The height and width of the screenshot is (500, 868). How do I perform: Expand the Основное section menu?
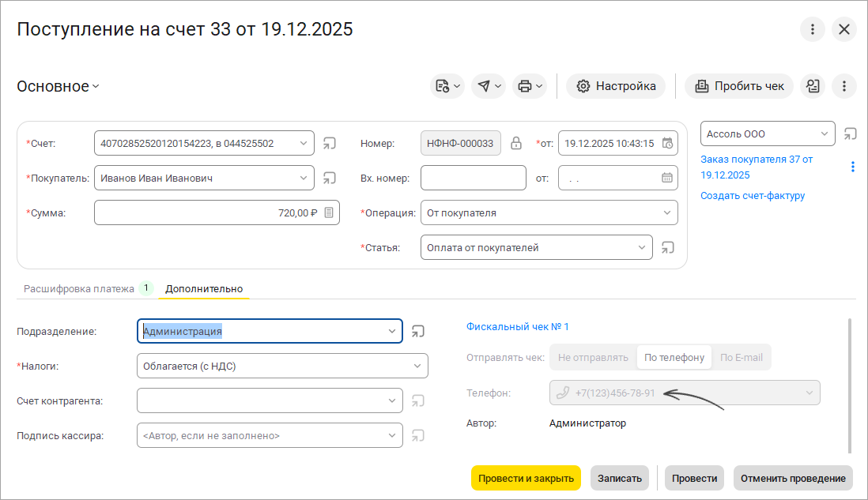[x=58, y=86]
